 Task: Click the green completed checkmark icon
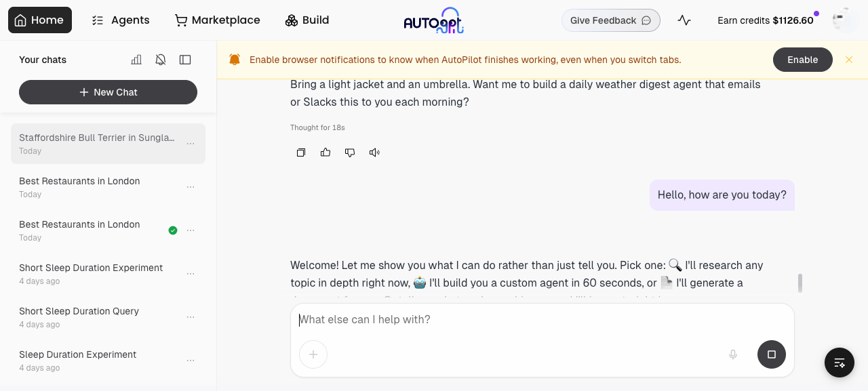(173, 230)
